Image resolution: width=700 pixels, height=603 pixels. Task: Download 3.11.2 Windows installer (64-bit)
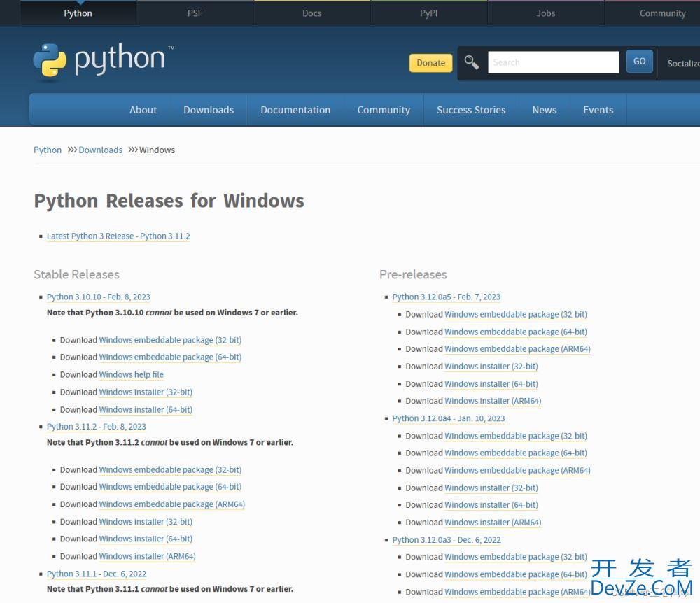(146, 539)
